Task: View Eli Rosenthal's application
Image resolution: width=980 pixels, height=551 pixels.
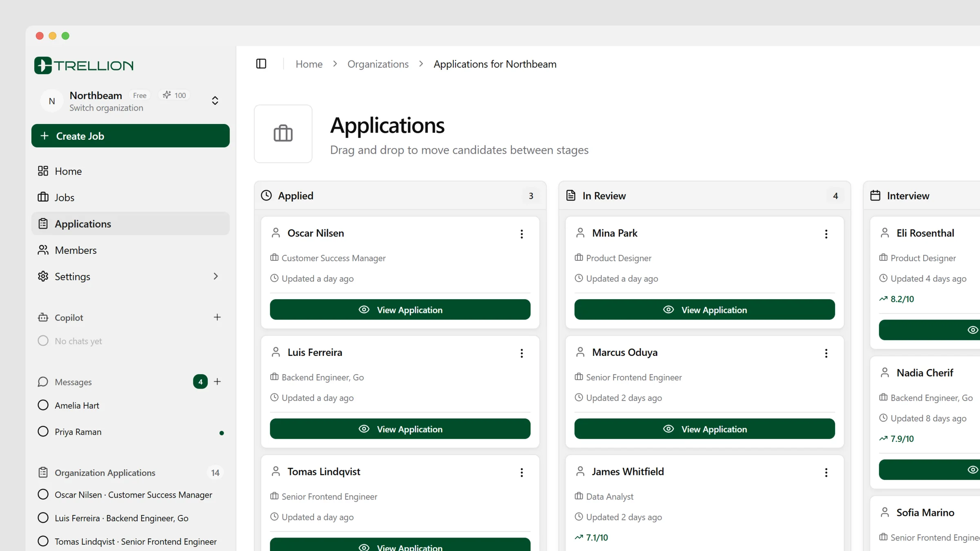Action: click(x=929, y=330)
